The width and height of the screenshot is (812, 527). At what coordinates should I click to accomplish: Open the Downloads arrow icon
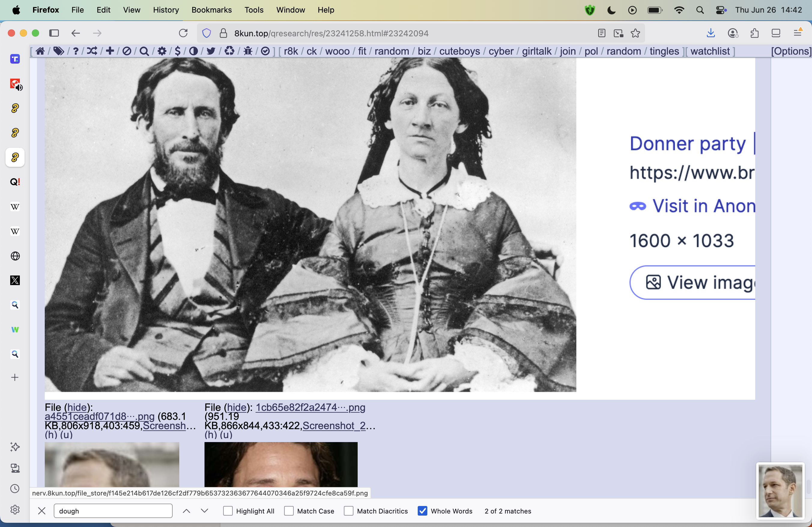(711, 33)
